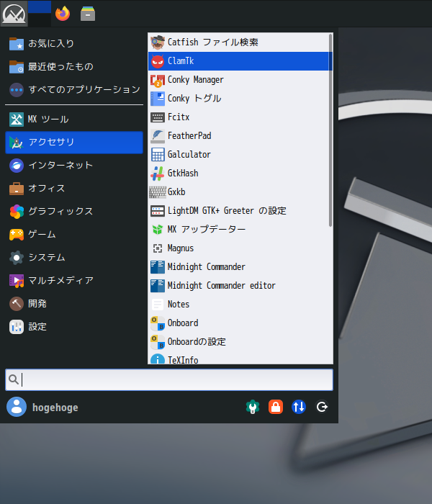The image size is (432, 504).
Task: Open the インターネット category
Action: (x=74, y=165)
